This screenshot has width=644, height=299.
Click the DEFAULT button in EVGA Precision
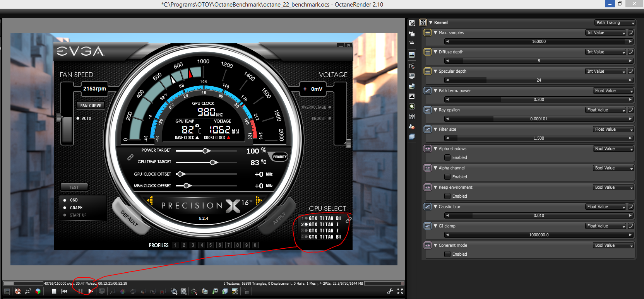[130, 218]
